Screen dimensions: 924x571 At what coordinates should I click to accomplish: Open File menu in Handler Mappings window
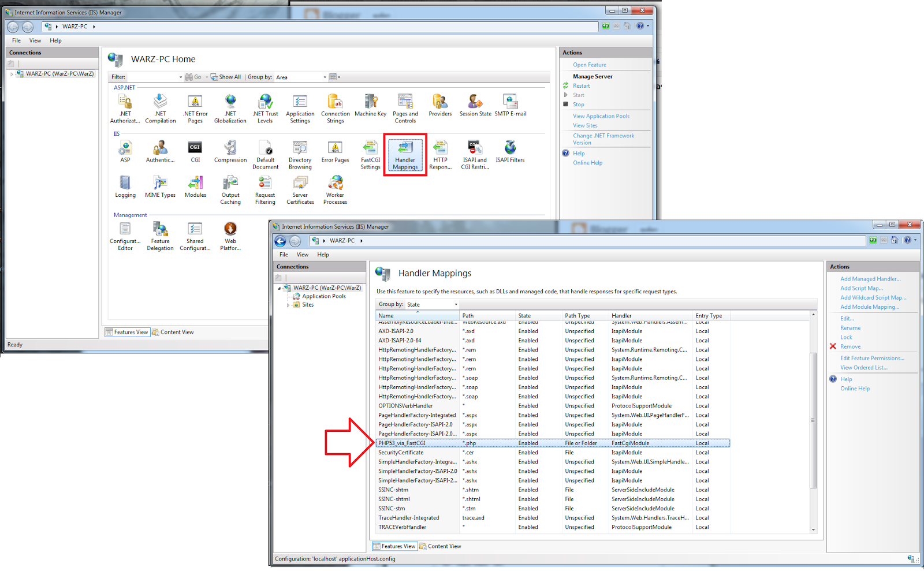pos(284,255)
